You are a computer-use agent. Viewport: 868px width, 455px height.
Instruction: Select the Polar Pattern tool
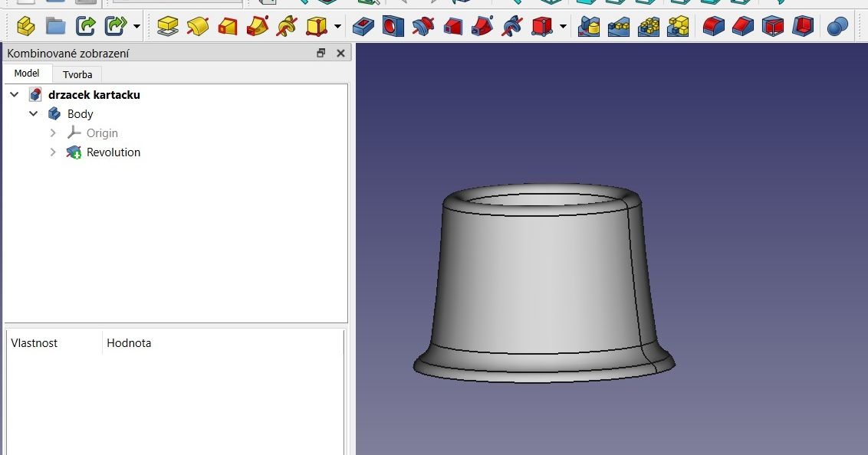(x=648, y=26)
